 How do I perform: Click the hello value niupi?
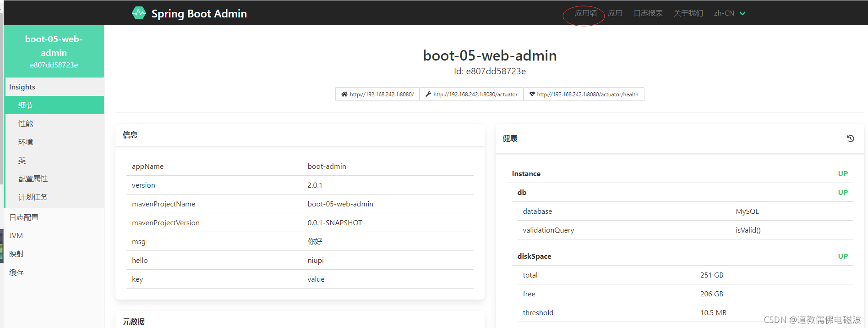click(x=316, y=260)
